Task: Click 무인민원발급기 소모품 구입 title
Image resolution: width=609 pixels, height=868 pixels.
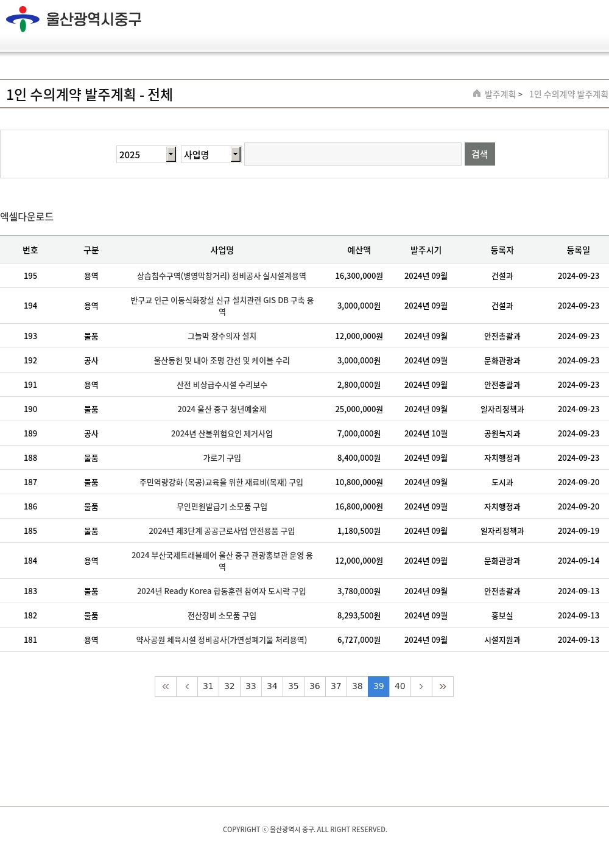Action: pyautogui.click(x=222, y=507)
